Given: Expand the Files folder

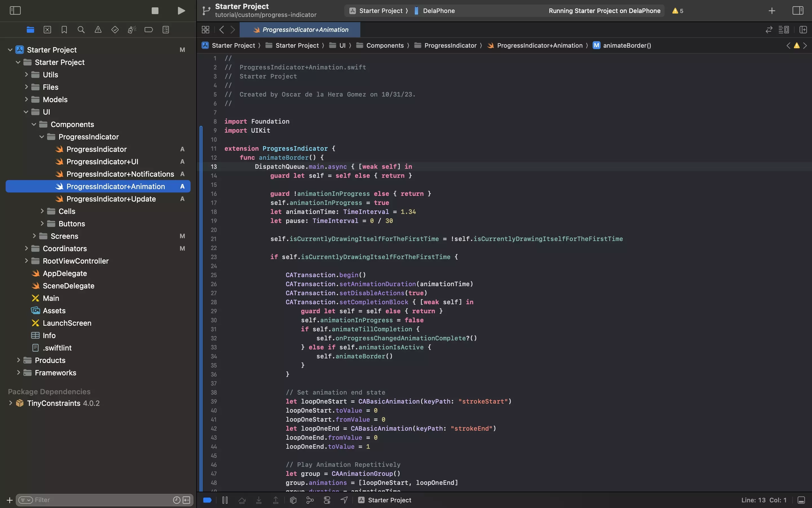Looking at the screenshot, I should coord(26,87).
